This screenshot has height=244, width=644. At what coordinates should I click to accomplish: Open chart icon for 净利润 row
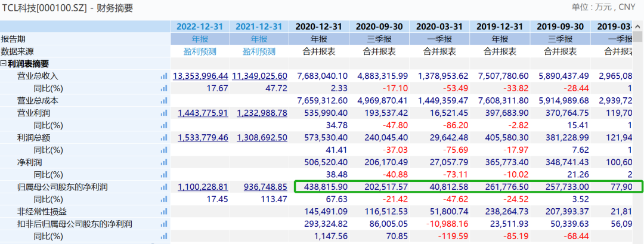coord(165,162)
